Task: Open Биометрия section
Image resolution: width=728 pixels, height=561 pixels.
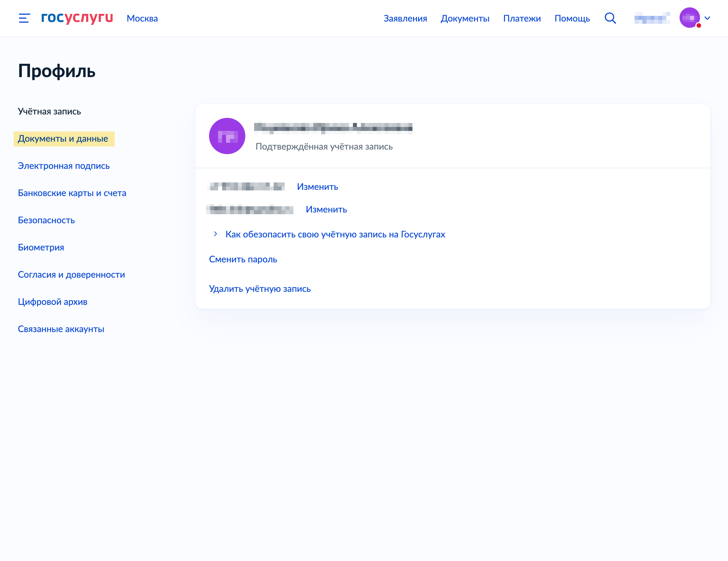Action: 41,247
